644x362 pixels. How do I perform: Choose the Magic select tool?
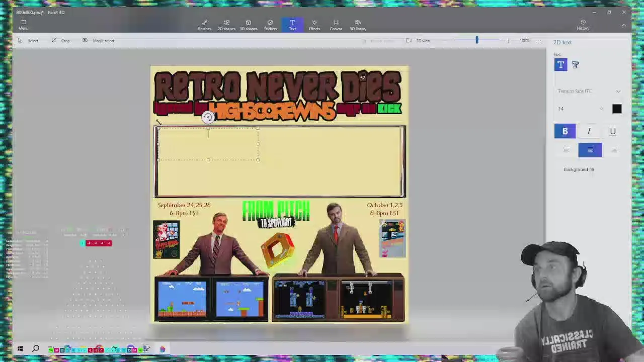pyautogui.click(x=99, y=41)
